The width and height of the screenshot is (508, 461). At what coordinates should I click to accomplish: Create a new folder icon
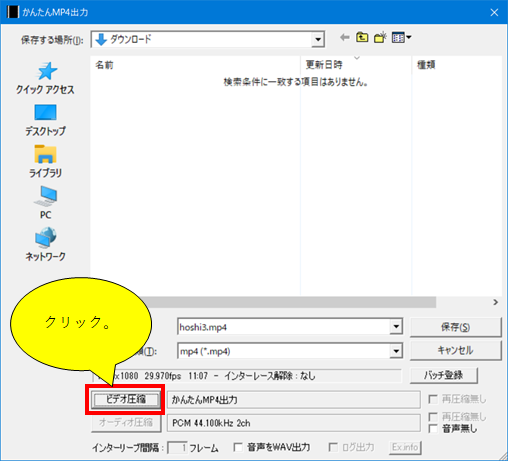point(380,38)
